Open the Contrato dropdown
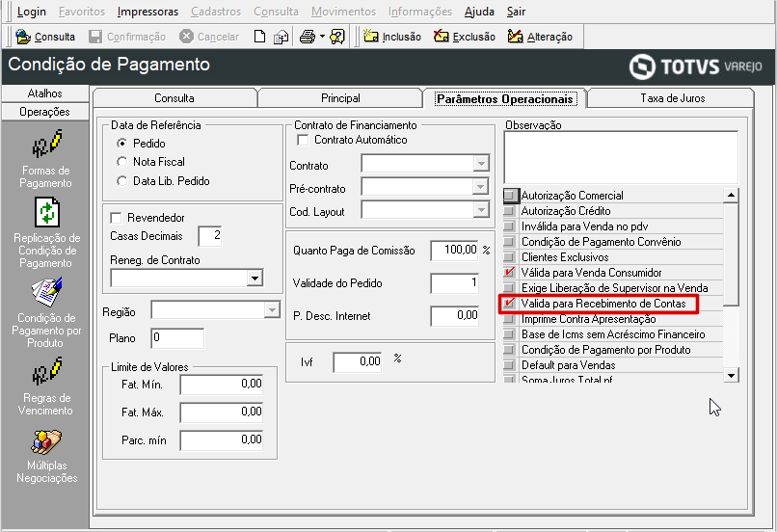This screenshot has width=777, height=532. [x=481, y=164]
